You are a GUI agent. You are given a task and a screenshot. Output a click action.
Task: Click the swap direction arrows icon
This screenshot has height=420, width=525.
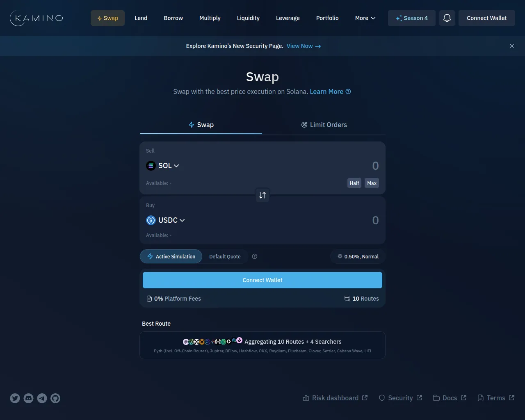pyautogui.click(x=262, y=195)
